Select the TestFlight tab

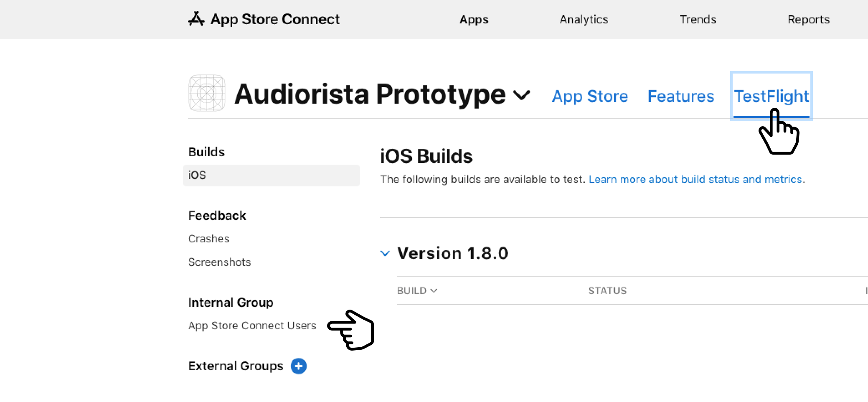point(772,96)
